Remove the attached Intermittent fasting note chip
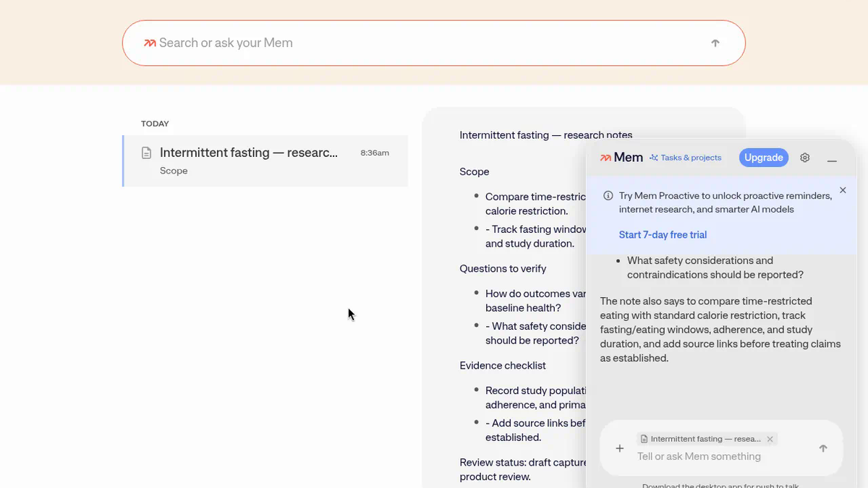 770,439
